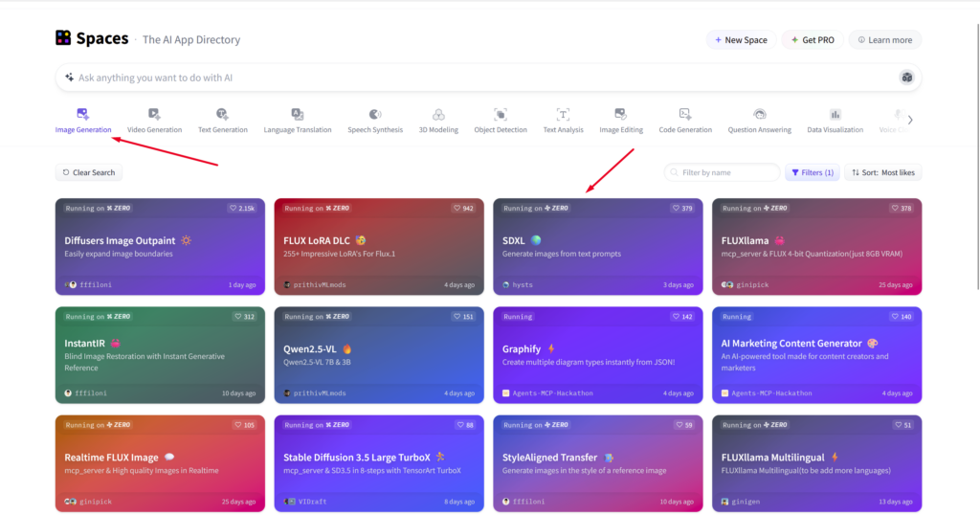Click the Get PRO button
This screenshot has width=980, height=515.
pyautogui.click(x=813, y=40)
